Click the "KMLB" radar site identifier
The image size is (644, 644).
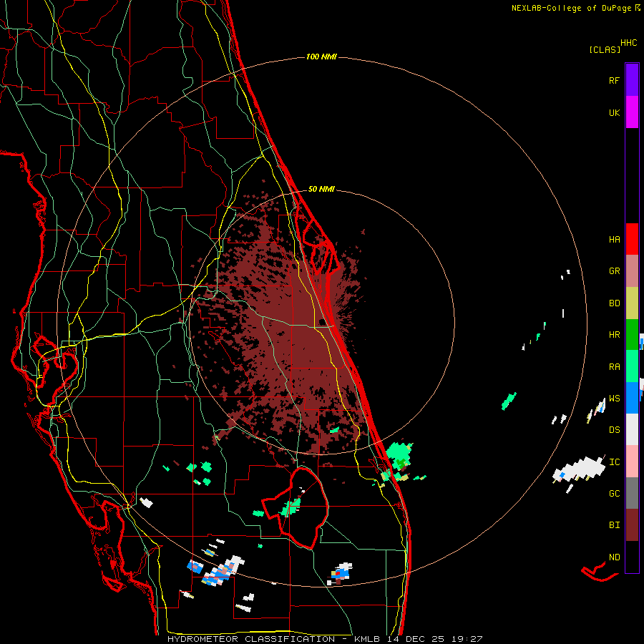click(x=366, y=639)
